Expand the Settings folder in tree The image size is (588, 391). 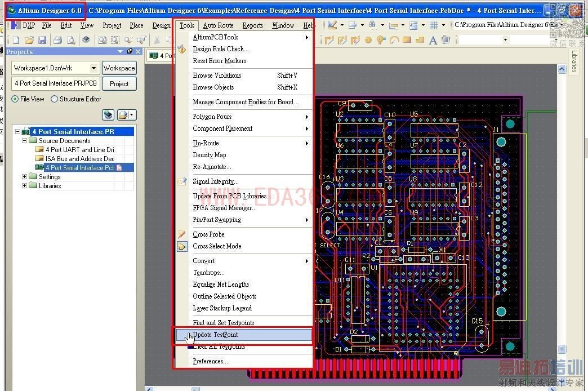(x=25, y=177)
